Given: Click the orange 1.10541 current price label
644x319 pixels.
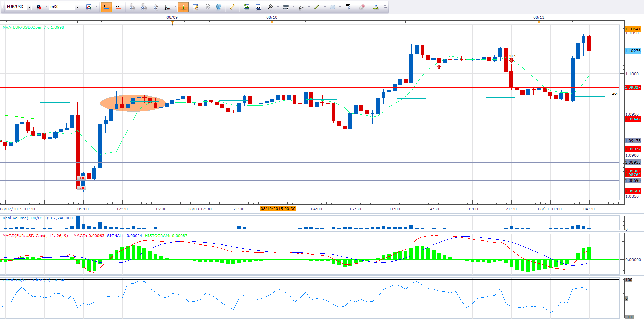Looking at the screenshot, I should [632, 29].
